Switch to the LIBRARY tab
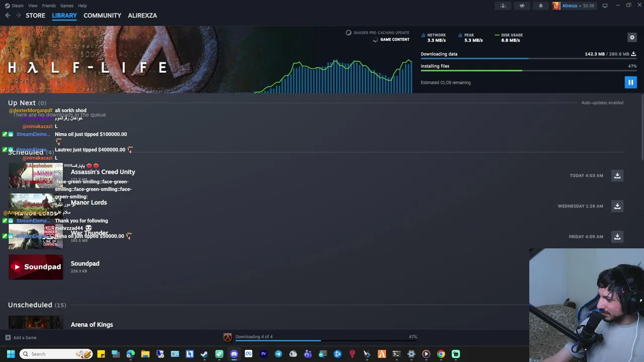The width and height of the screenshot is (644, 362). (64, 16)
